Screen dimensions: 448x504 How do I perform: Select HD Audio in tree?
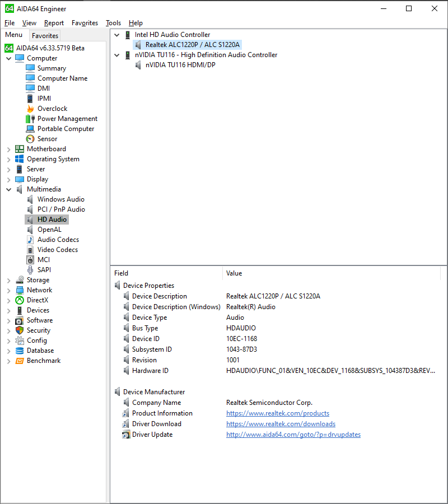tap(52, 220)
